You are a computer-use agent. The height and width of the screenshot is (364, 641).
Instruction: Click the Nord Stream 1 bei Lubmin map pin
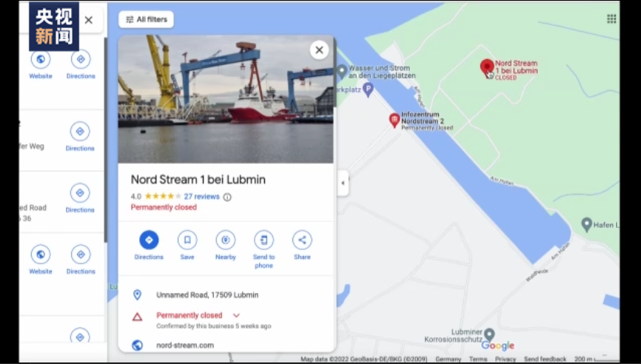click(x=487, y=68)
